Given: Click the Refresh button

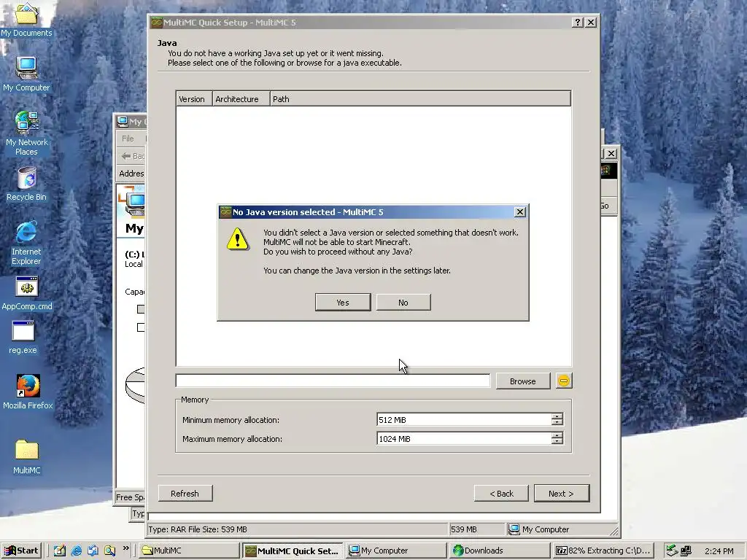Looking at the screenshot, I should (185, 494).
